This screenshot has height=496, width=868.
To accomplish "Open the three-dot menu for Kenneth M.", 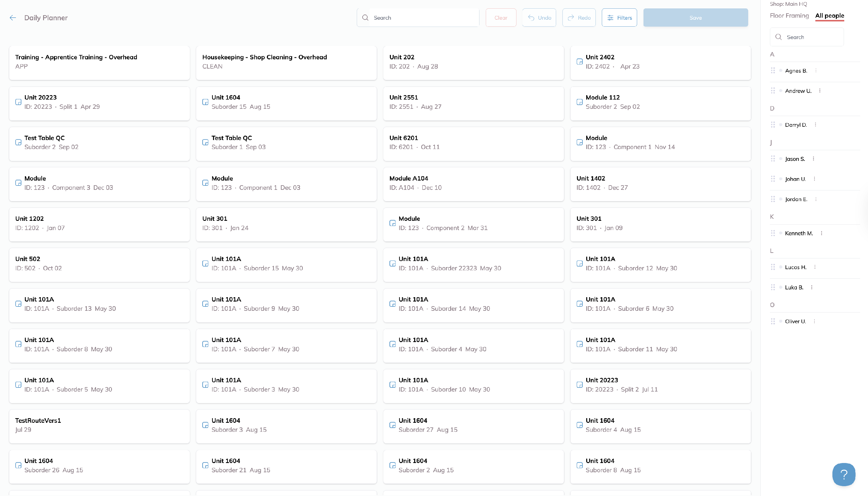I will [821, 233].
